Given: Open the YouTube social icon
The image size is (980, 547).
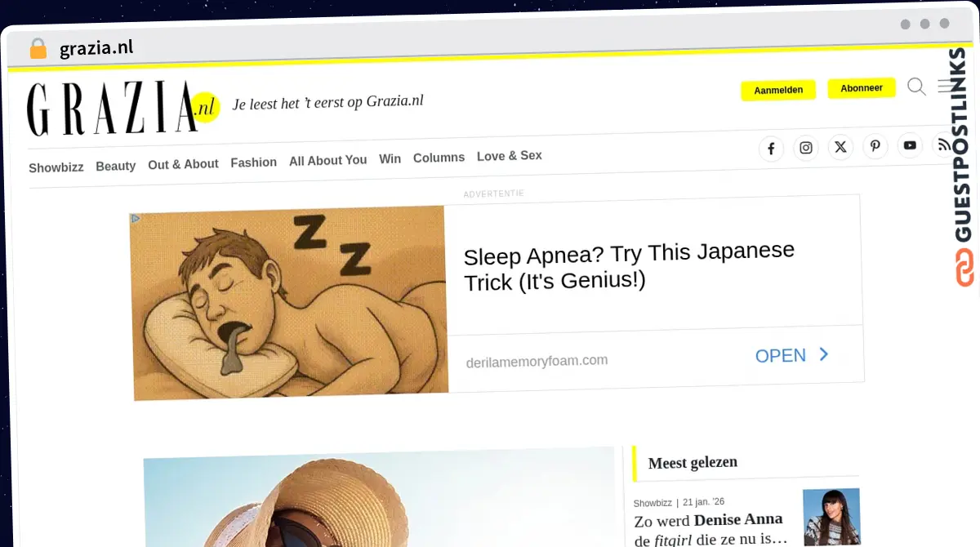Looking at the screenshot, I should [910, 145].
